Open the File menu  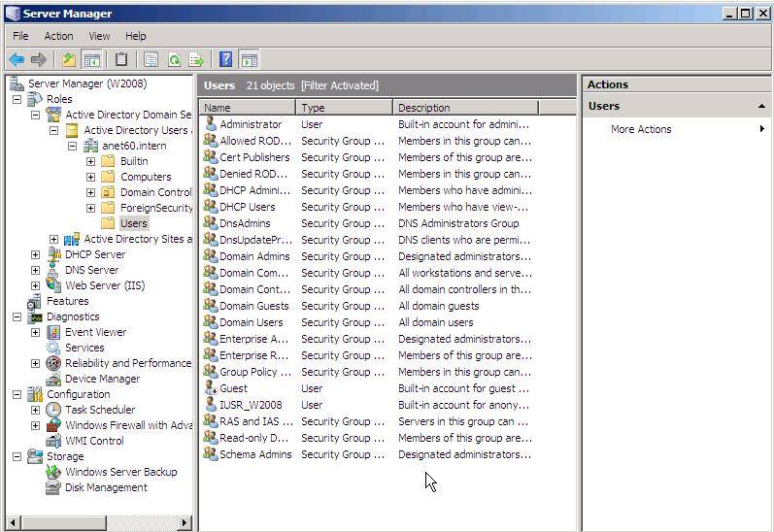[x=20, y=36]
